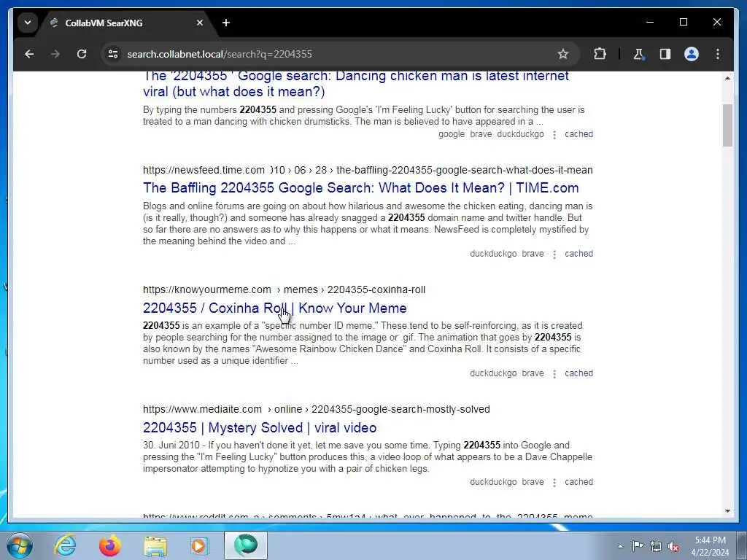View site information icon in address bar
This screenshot has height=560, width=747.
(x=113, y=54)
